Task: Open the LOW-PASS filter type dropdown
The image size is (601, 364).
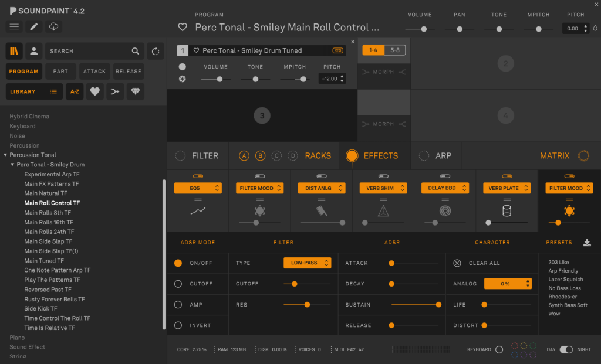Action: (308, 263)
